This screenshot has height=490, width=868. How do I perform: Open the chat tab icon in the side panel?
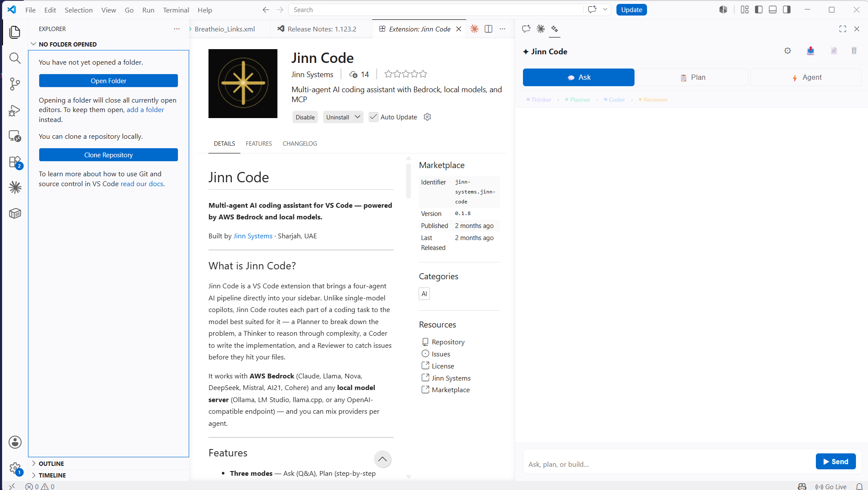[x=526, y=29]
